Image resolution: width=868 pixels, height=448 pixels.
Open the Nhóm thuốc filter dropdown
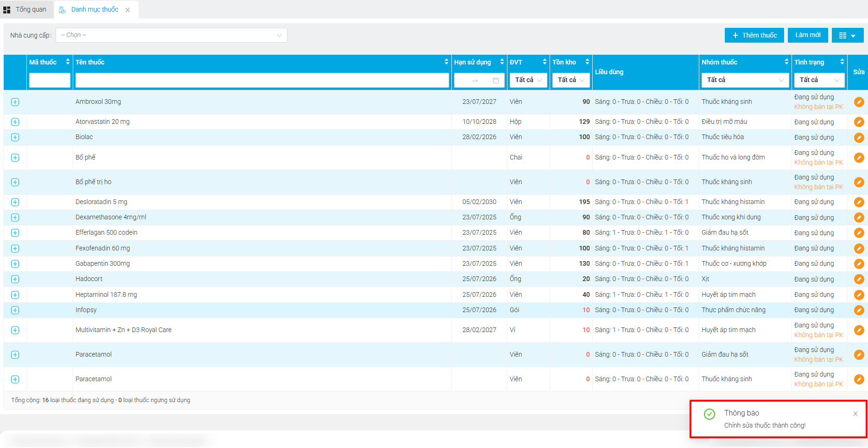(x=745, y=80)
